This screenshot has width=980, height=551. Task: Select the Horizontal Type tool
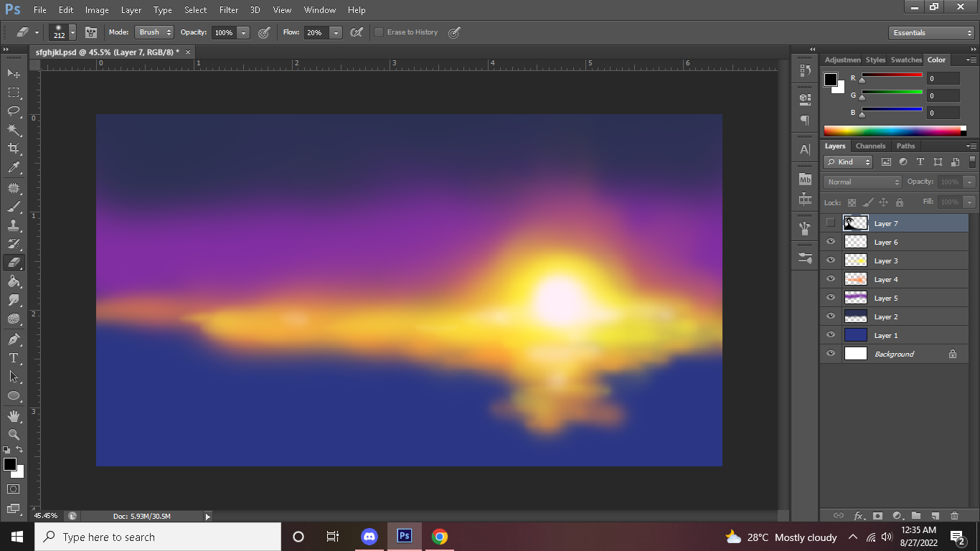click(14, 357)
